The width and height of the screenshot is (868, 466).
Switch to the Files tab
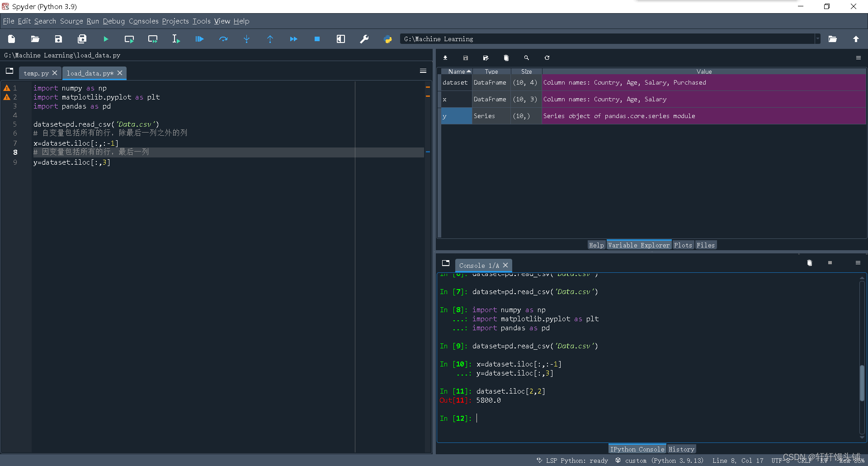click(x=706, y=245)
